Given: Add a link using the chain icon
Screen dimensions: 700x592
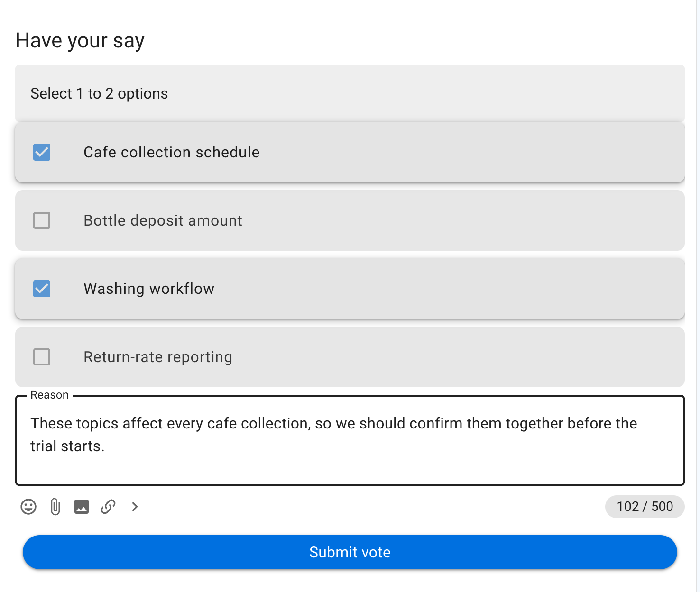Looking at the screenshot, I should (108, 507).
